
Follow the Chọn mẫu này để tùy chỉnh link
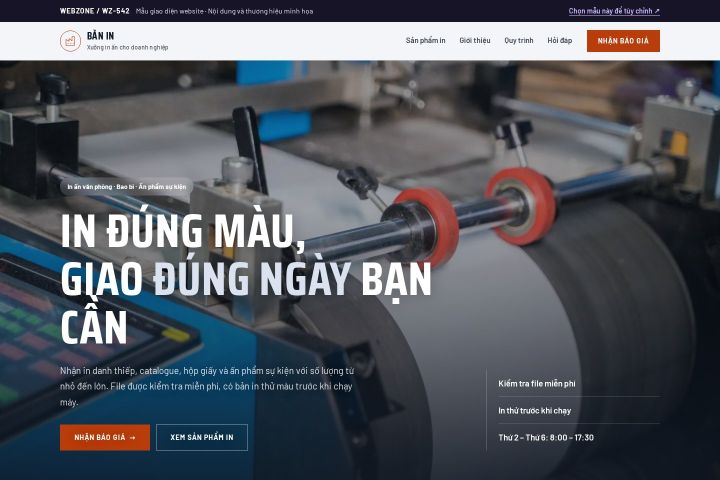tap(614, 11)
